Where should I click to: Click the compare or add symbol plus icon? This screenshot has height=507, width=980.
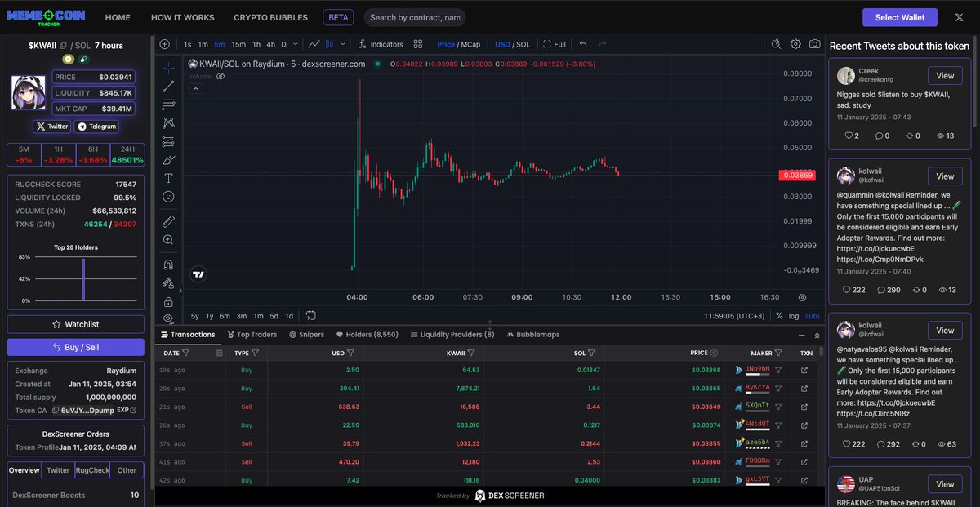pyautogui.click(x=165, y=44)
